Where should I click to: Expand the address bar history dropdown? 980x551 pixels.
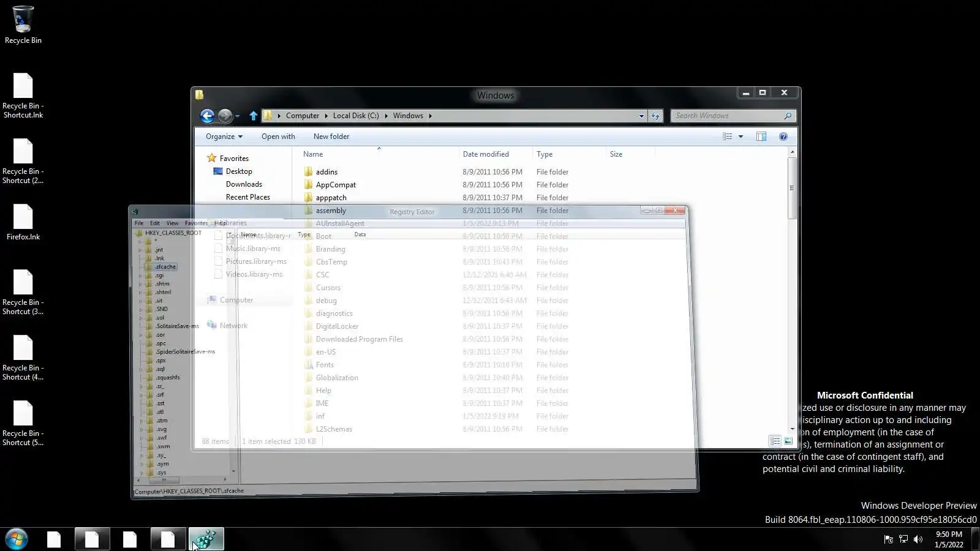click(641, 116)
